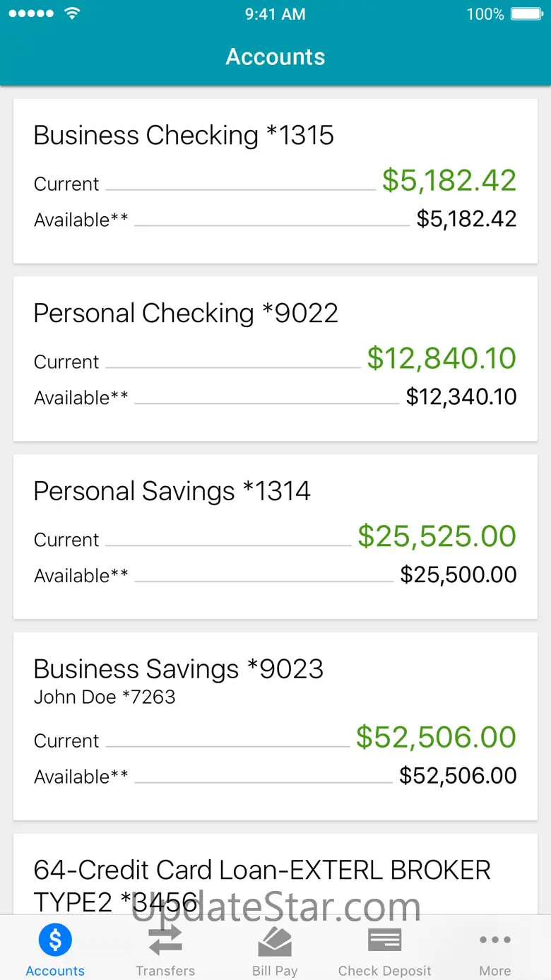View Business Savings *9023 details
The image size is (551, 980).
pyautogui.click(x=275, y=726)
